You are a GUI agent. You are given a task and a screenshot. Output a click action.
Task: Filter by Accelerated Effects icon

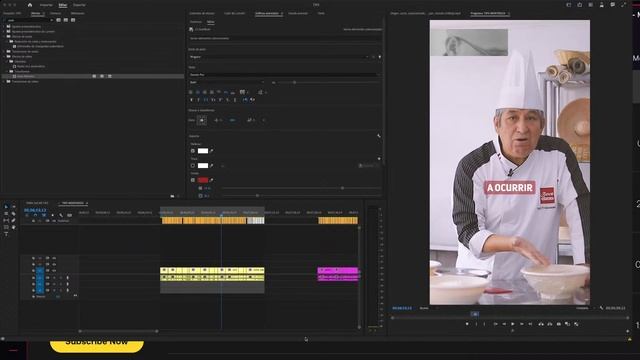58,20
